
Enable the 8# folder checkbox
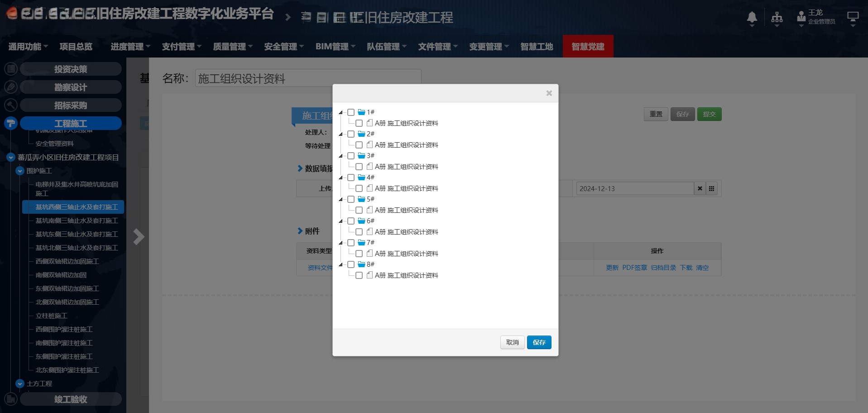351,264
